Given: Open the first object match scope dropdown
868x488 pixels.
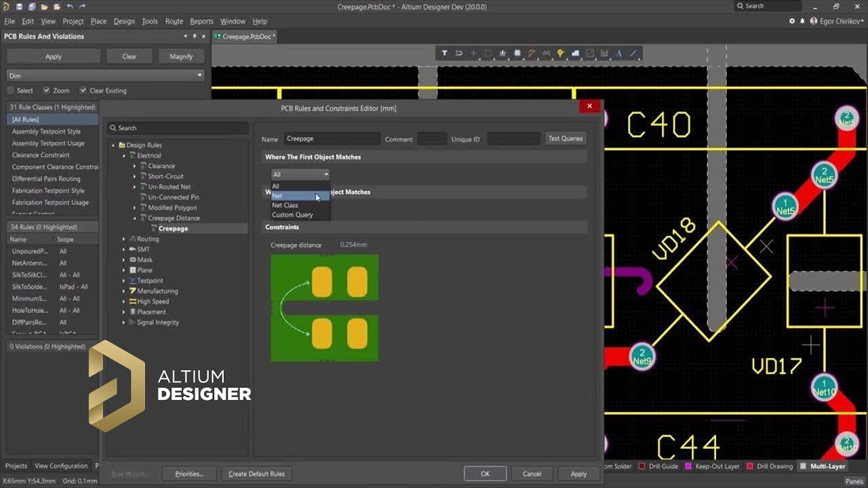Looking at the screenshot, I should (x=300, y=174).
